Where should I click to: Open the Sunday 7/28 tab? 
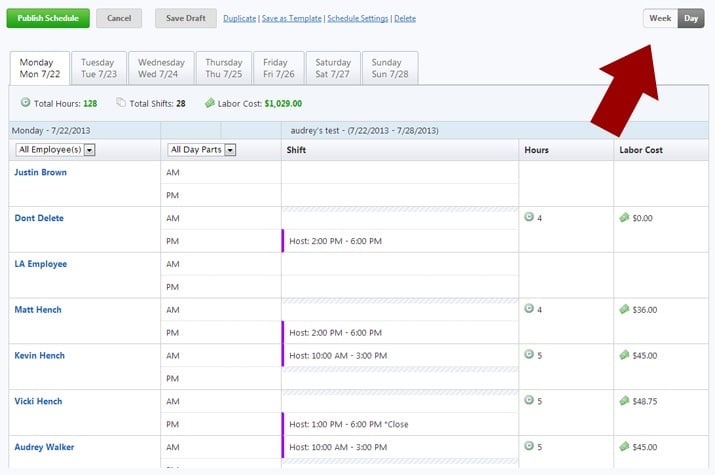click(389, 67)
